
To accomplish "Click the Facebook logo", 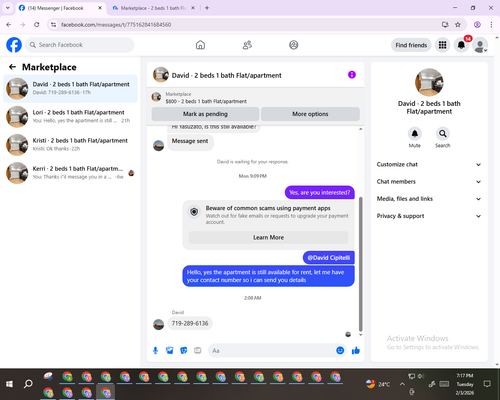I will point(14,45).
